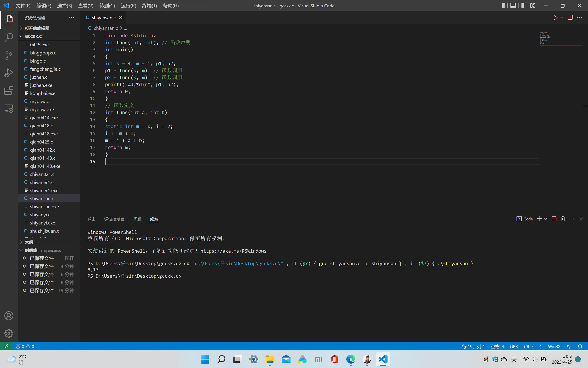588x368 pixels.
Task: Kill terminal with trash icon
Action: click(x=563, y=219)
